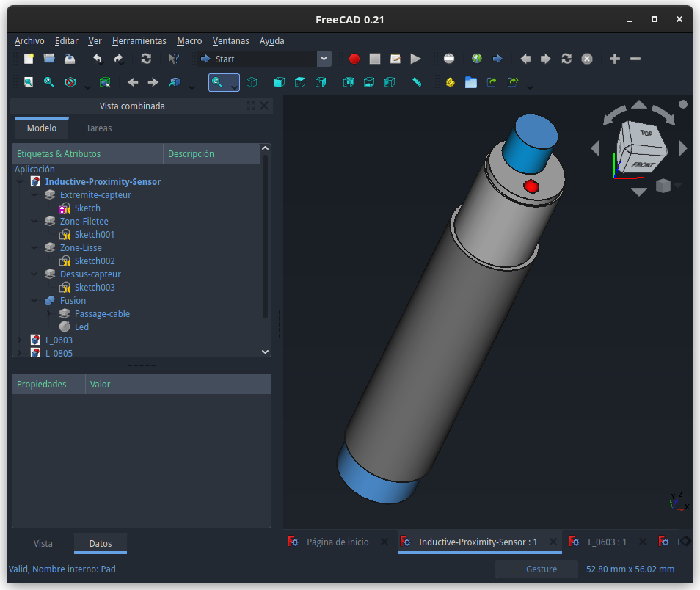Start macro recording with red circle
This screenshot has height=590, width=700.
354,59
